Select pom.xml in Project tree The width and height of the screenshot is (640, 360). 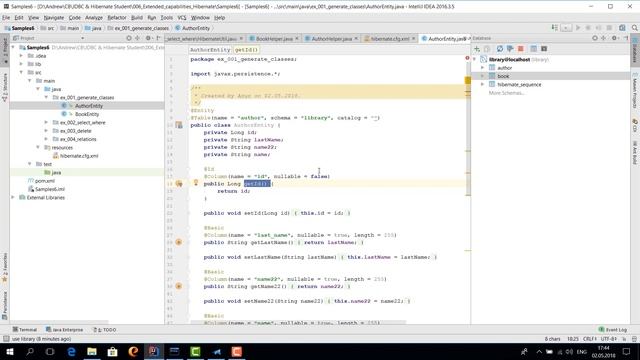44,181
